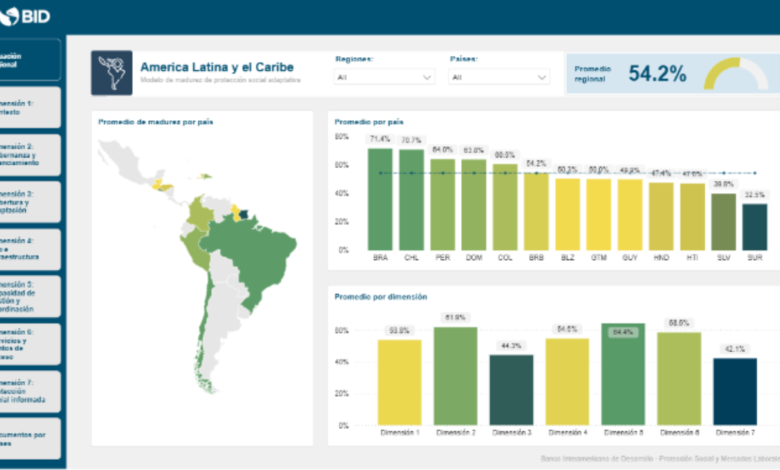Select the BRA bar in country chart
This screenshot has height=470, width=780.
click(x=380, y=198)
